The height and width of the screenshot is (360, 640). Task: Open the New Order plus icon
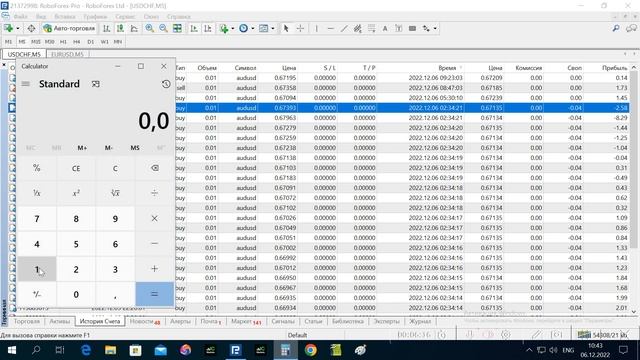click(x=9, y=28)
